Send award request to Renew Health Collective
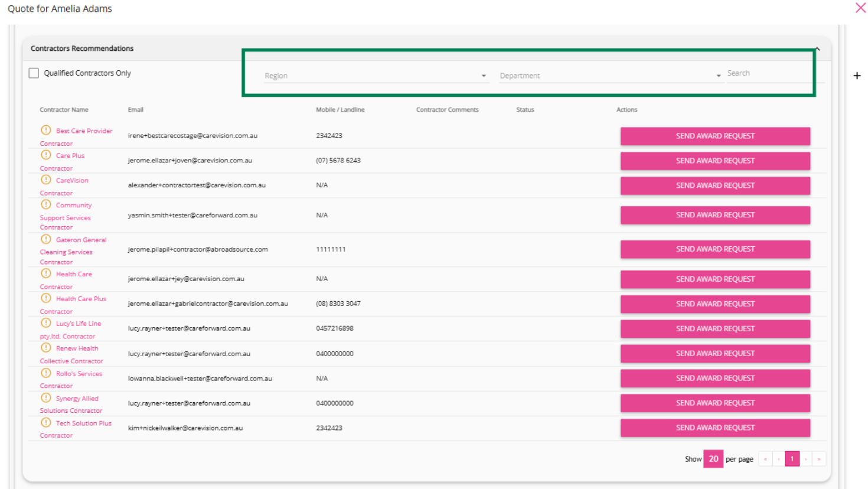868x489 pixels. pyautogui.click(x=715, y=354)
